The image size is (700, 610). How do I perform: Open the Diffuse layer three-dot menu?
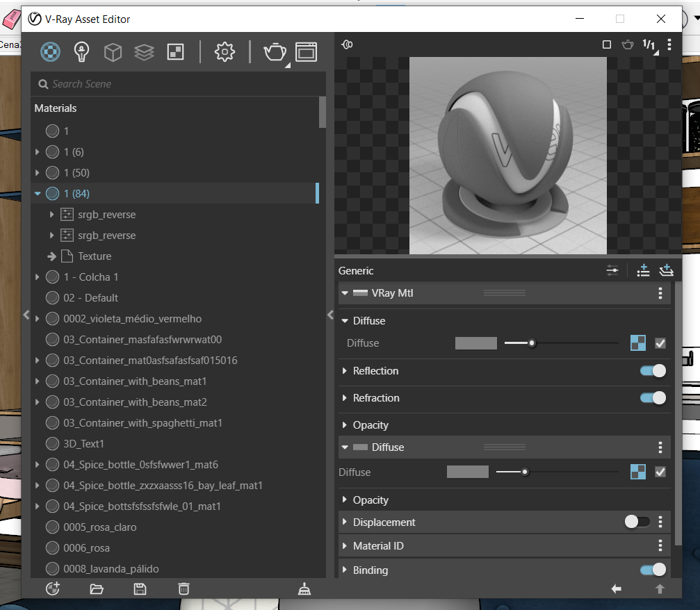coord(660,447)
